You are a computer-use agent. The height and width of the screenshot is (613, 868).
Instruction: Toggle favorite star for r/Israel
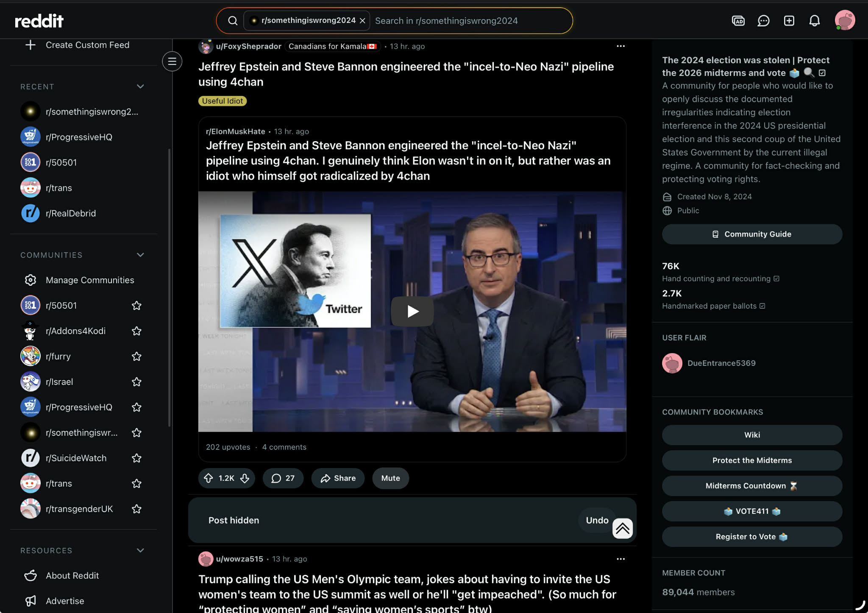(136, 382)
